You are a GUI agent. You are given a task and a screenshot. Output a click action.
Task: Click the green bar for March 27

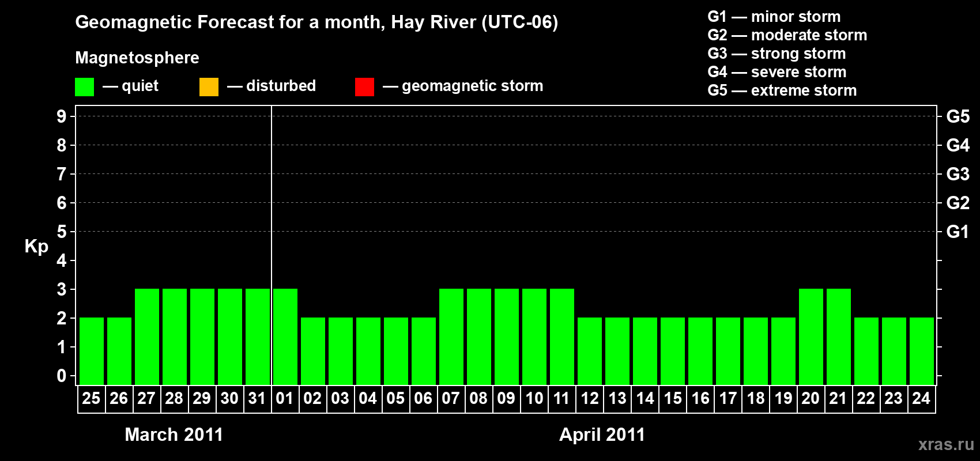(147, 337)
